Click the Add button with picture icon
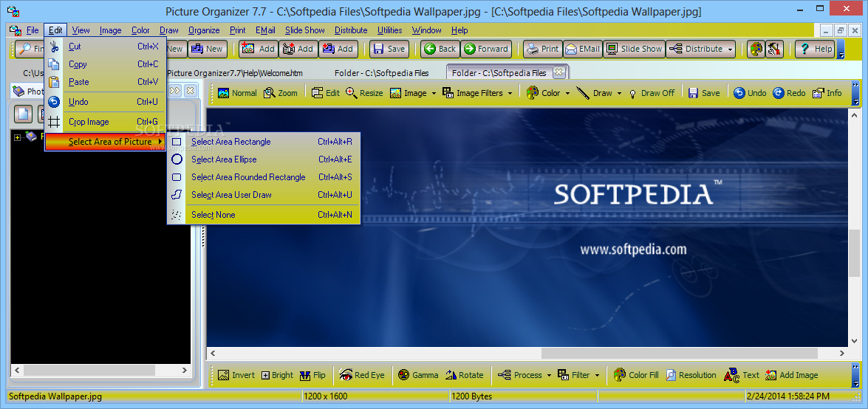The height and width of the screenshot is (409, 868). 258,49
